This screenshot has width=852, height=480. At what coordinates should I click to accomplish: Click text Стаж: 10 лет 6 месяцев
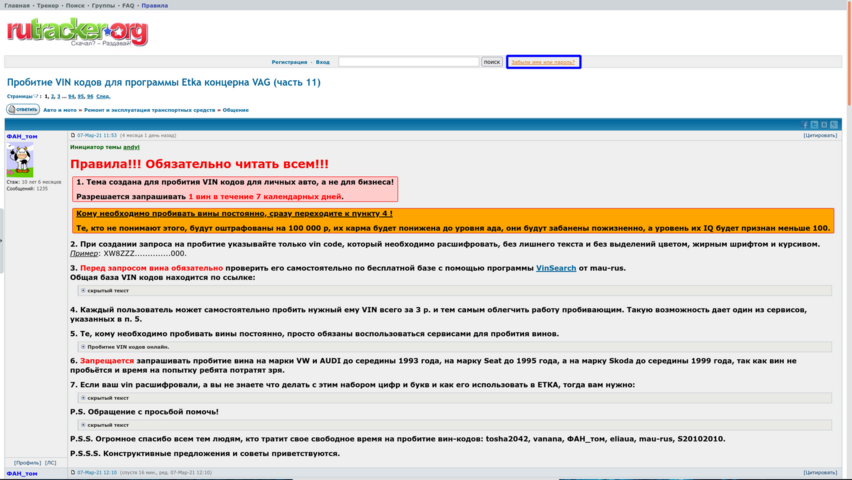(34, 182)
